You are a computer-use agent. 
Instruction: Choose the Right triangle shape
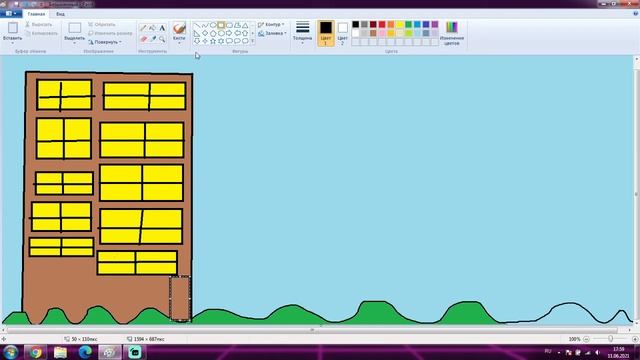[197, 33]
